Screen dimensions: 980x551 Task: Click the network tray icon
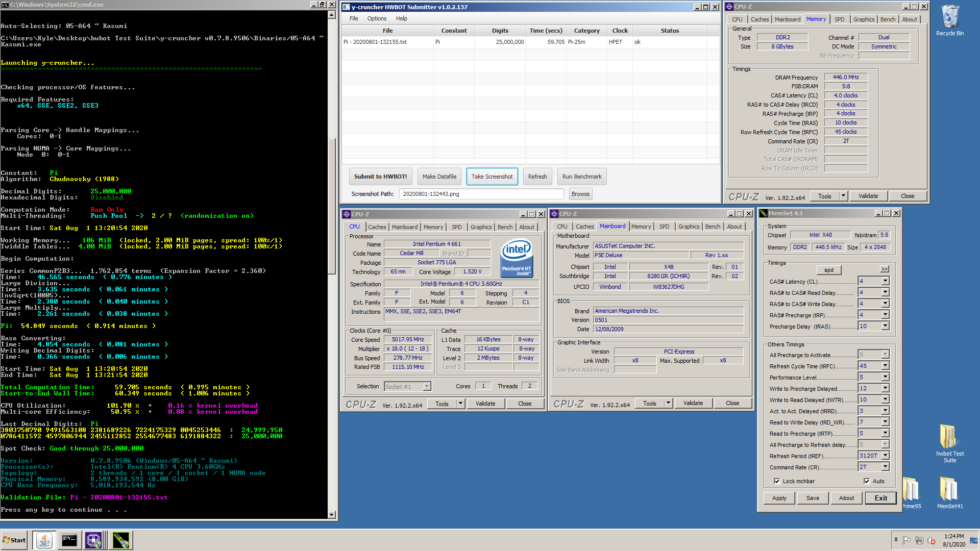(919, 540)
